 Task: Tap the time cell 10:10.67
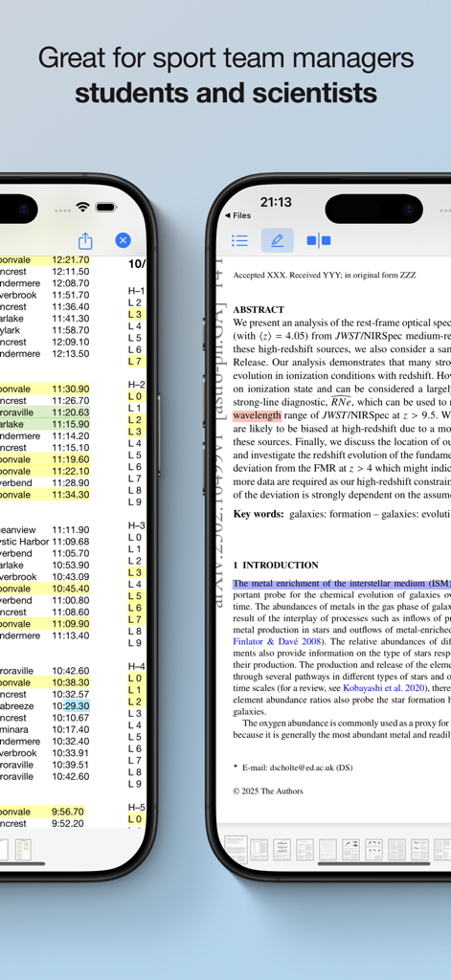click(x=71, y=718)
